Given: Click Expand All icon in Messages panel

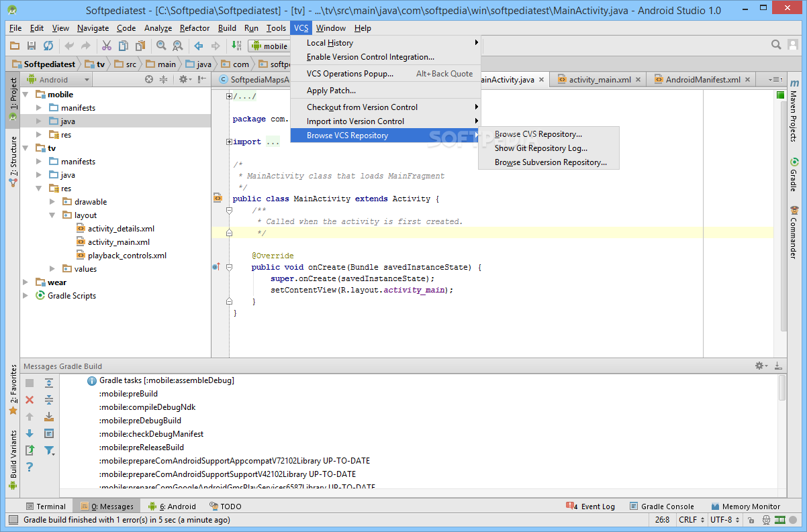Looking at the screenshot, I should 49,383.
